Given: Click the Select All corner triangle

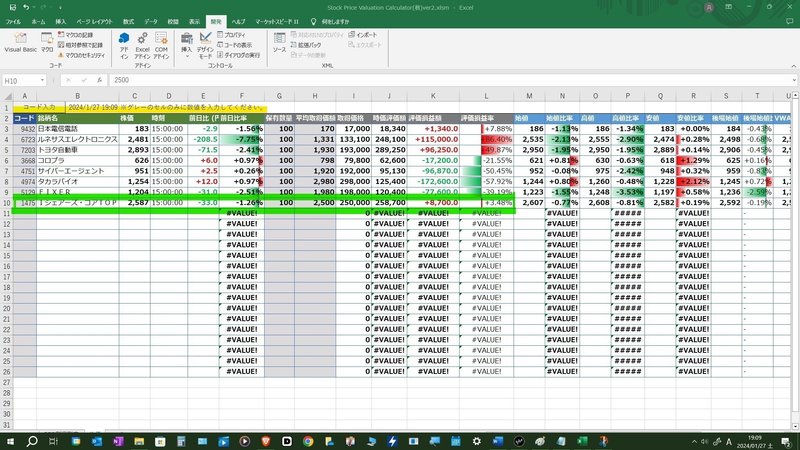Looking at the screenshot, I should coord(8,96).
